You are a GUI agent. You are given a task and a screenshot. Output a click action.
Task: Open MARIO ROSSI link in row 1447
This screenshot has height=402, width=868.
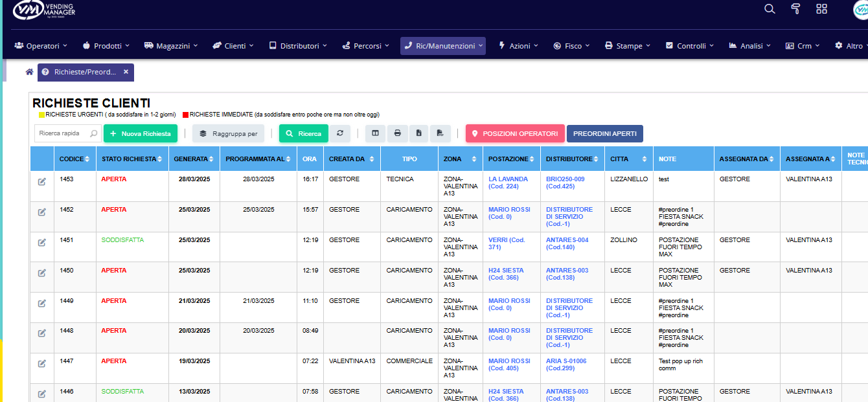509,364
